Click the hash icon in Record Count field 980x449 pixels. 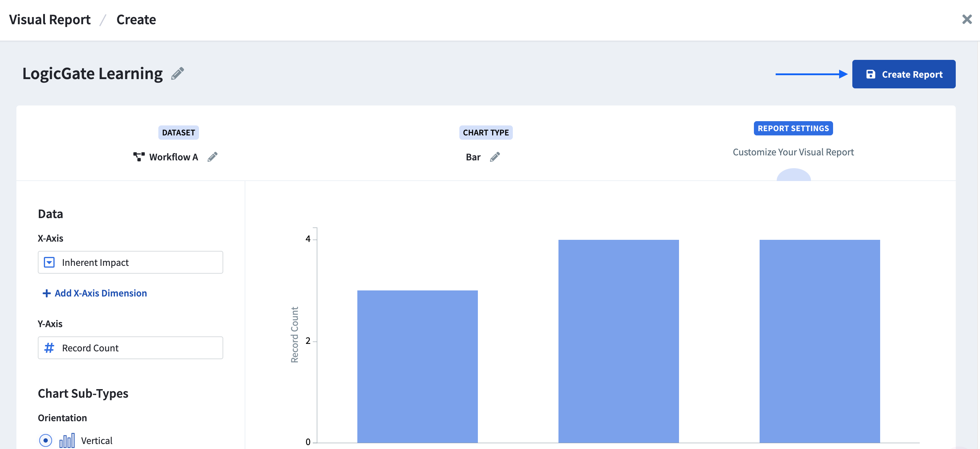[x=49, y=347]
